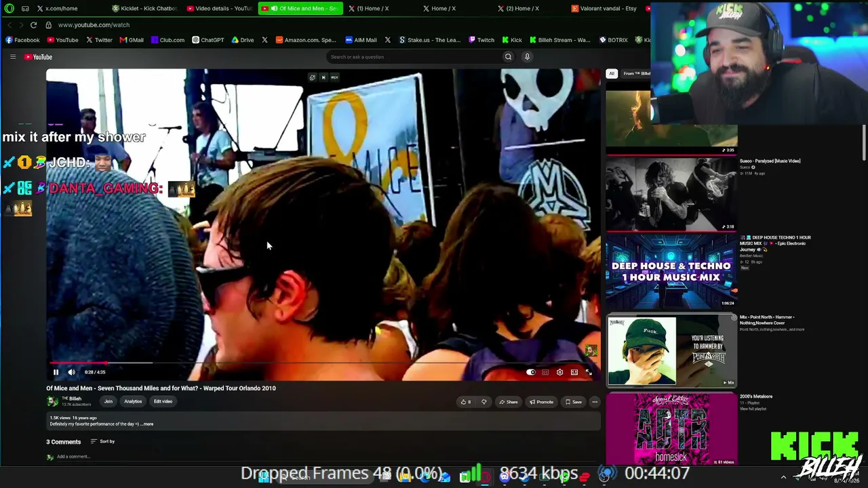This screenshot has height=488, width=868.
Task: Open the Sueco - Paralyzed video thumbnail
Action: tap(671, 194)
